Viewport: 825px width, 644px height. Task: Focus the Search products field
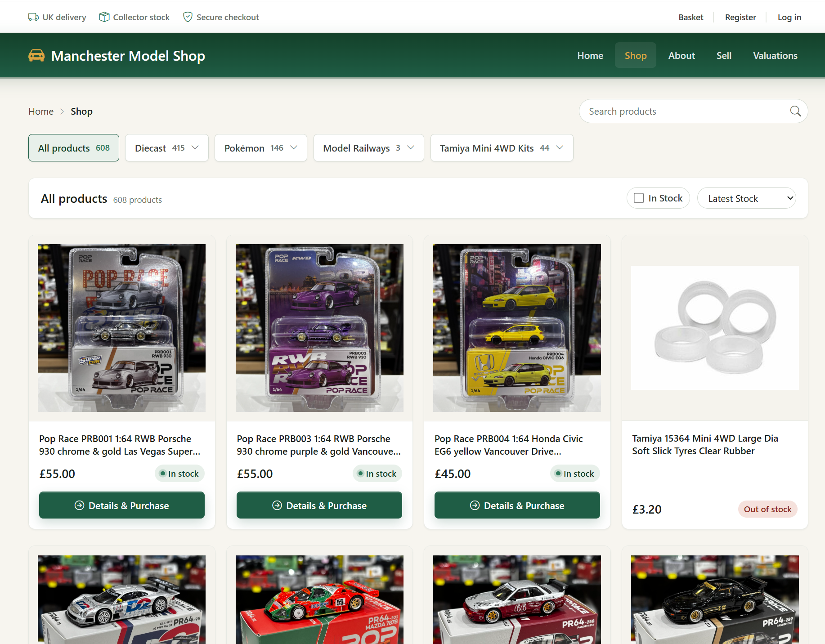(693, 111)
